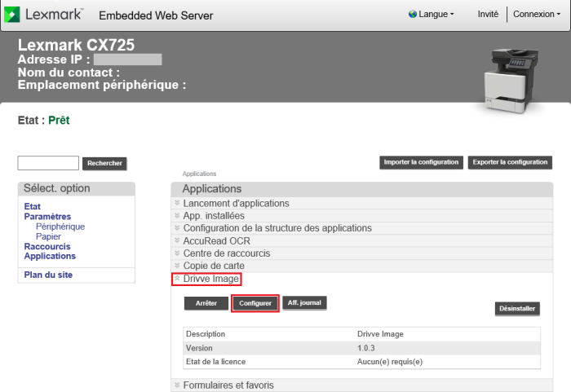Viewport: 571px width, 392px height.
Task: Expand the Lancement d'applications section
Action: (236, 203)
